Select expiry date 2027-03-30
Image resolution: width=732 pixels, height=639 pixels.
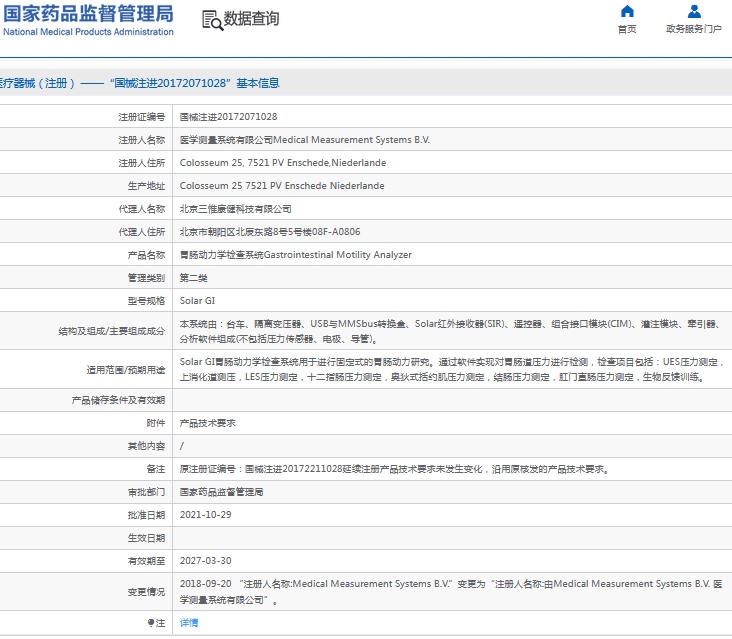[205, 560]
